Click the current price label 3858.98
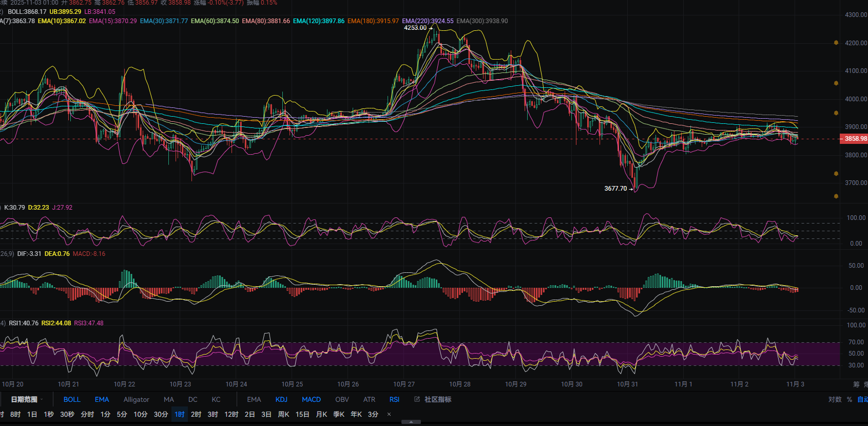868x426 pixels. click(854, 139)
